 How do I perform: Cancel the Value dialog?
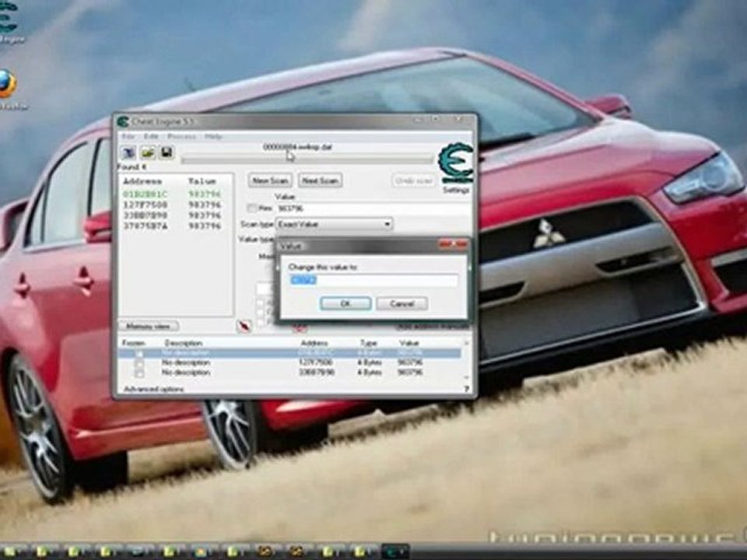[x=402, y=303]
